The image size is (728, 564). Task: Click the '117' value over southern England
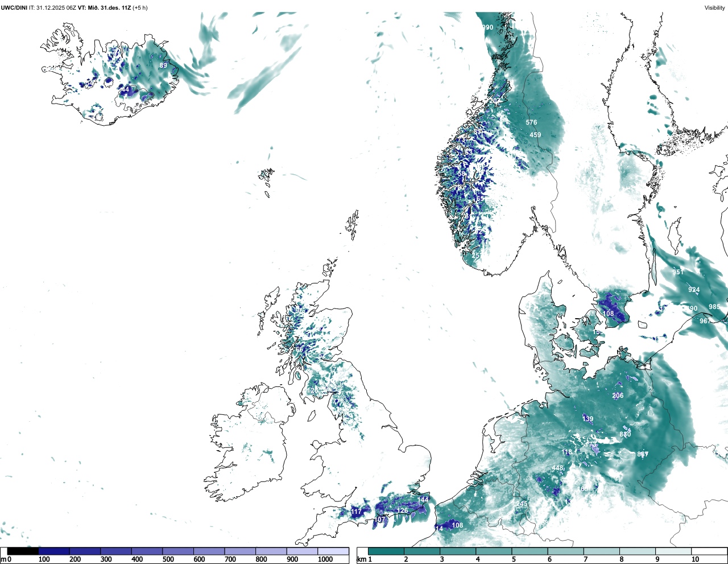[x=356, y=512]
